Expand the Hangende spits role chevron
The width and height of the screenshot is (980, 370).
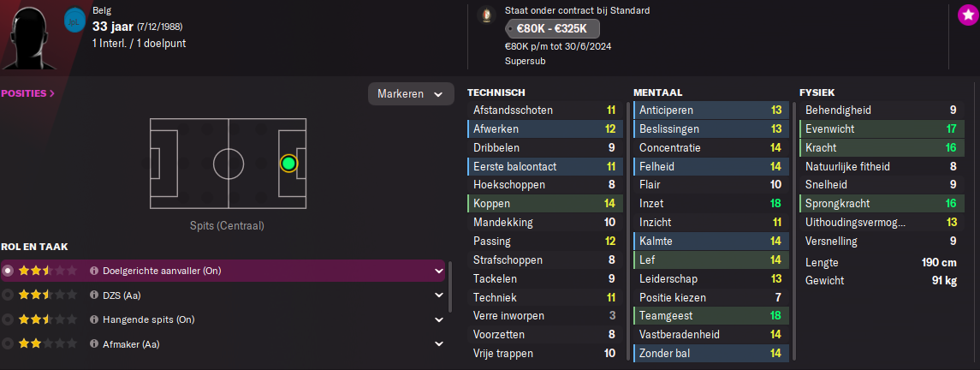(438, 319)
